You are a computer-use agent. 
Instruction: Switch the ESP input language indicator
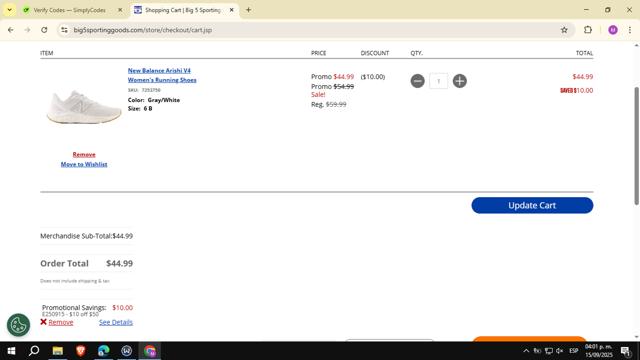(x=573, y=351)
